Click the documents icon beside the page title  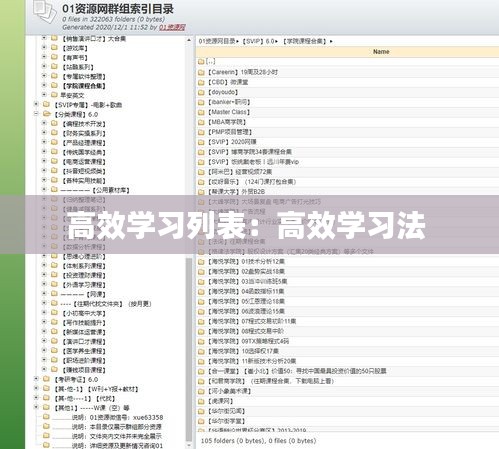coord(44,12)
